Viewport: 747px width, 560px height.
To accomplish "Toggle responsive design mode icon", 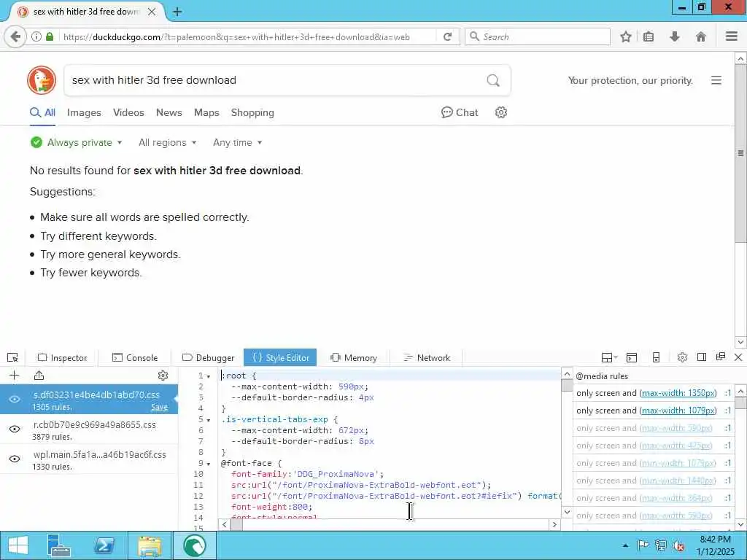I will pyautogui.click(x=656, y=357).
